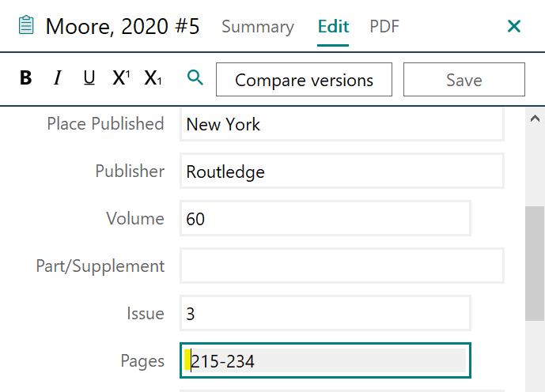Click the Compare versions button

tap(304, 80)
